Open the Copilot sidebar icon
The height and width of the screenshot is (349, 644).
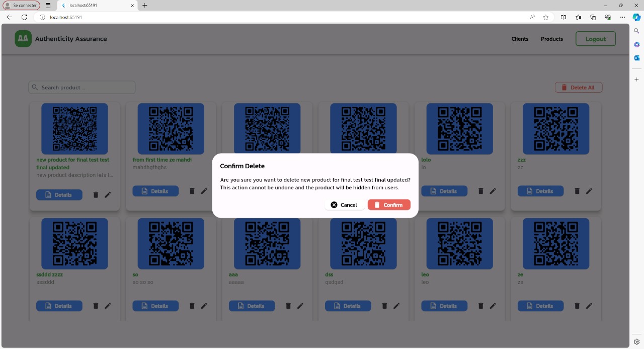tap(636, 17)
